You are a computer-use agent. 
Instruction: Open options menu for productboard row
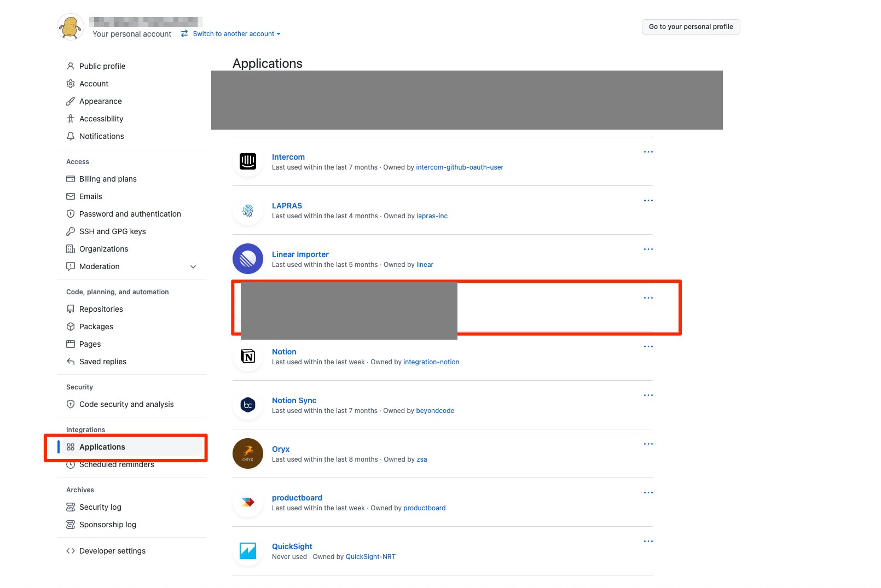click(x=648, y=493)
